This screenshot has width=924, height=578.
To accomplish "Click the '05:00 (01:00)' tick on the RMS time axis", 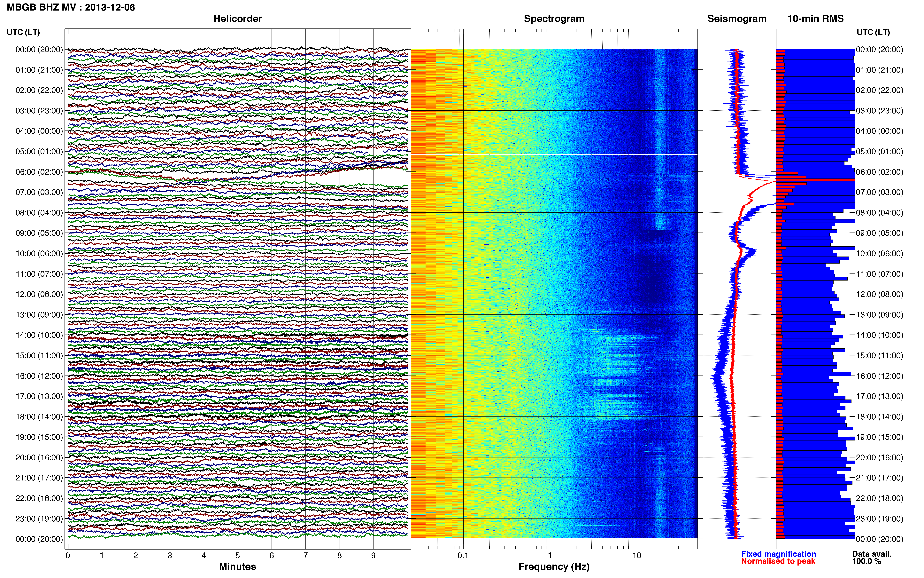I will click(x=880, y=151).
